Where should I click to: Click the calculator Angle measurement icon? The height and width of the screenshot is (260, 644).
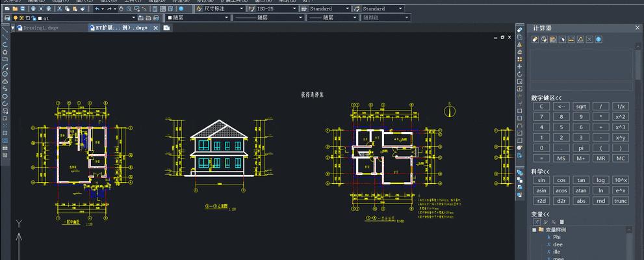[580, 40]
